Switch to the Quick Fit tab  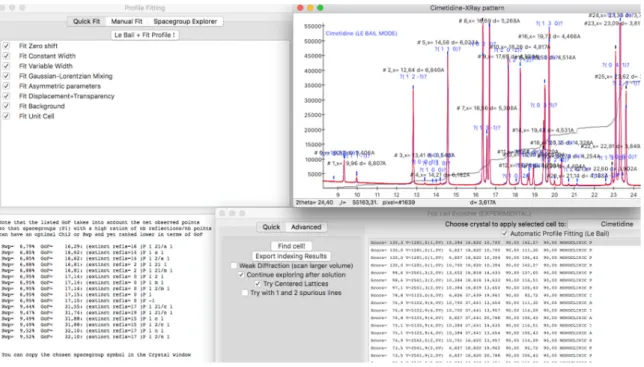tap(86, 21)
